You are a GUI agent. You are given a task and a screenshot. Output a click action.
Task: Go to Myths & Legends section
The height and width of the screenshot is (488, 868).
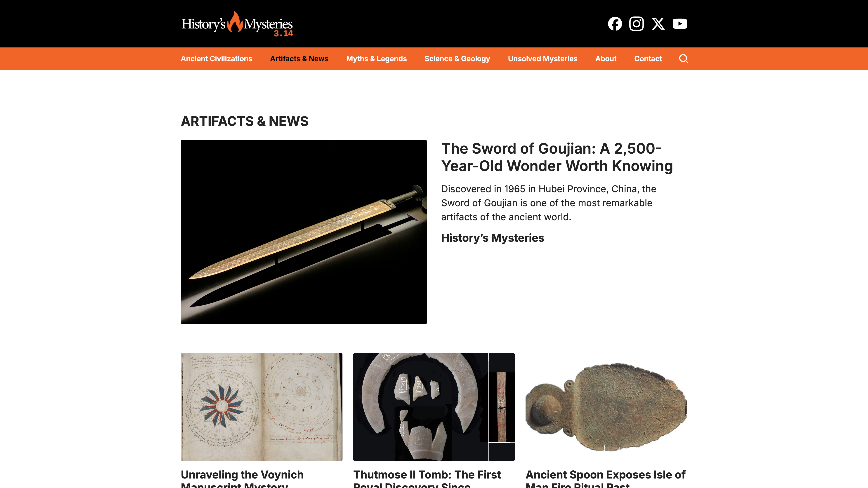[x=376, y=59]
